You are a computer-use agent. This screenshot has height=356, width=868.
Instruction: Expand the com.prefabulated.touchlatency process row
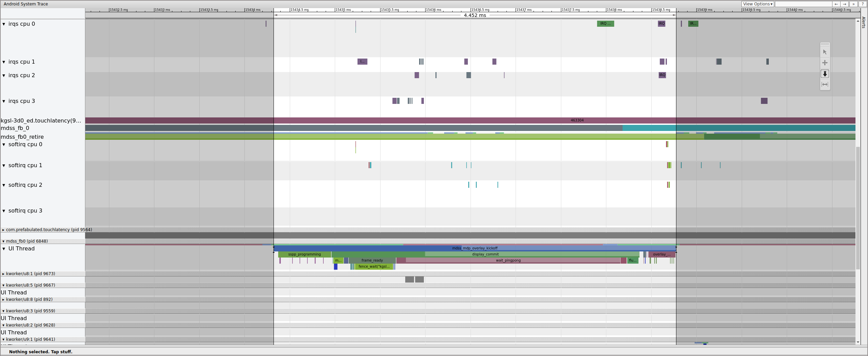tap(3, 229)
